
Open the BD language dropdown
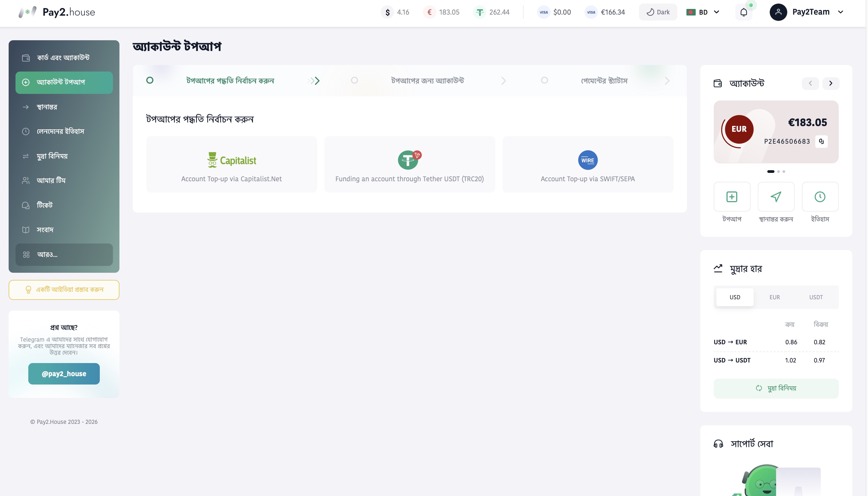click(703, 12)
